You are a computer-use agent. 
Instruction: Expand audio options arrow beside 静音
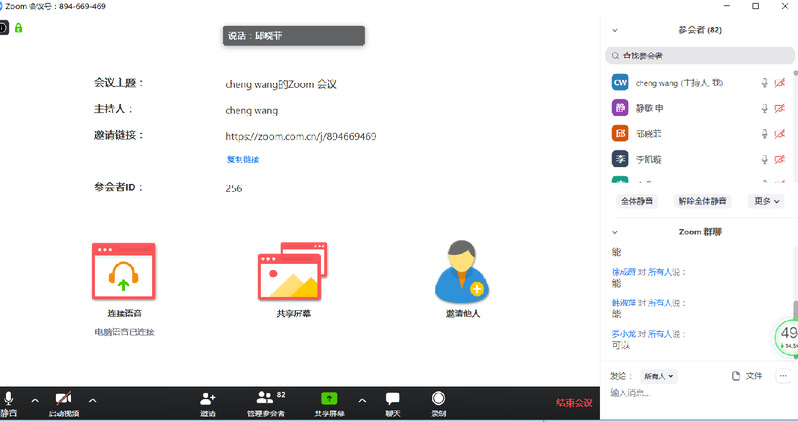[x=35, y=400]
